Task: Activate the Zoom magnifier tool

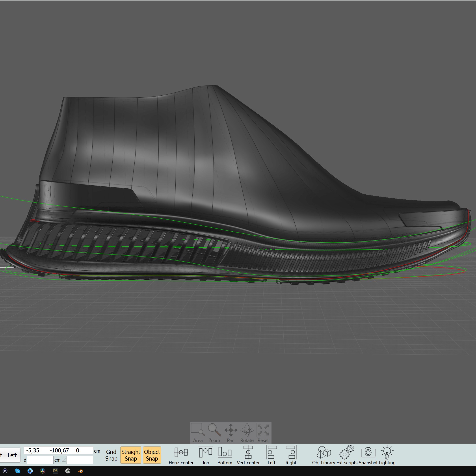Action: (x=214, y=432)
